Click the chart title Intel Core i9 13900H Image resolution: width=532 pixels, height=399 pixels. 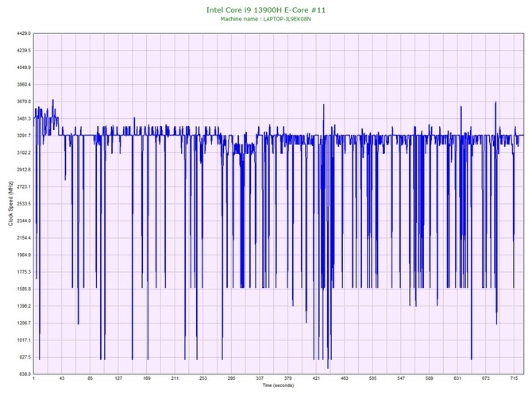coord(266,10)
